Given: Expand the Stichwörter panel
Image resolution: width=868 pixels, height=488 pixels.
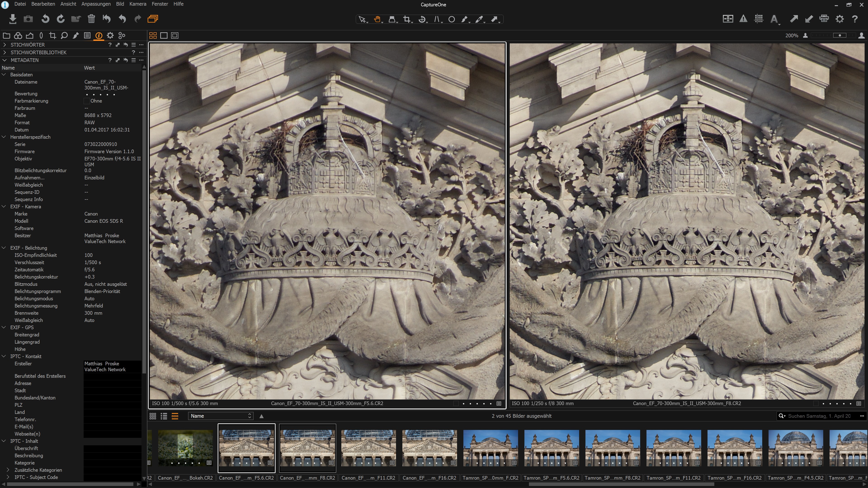Looking at the screenshot, I should coord(4,45).
